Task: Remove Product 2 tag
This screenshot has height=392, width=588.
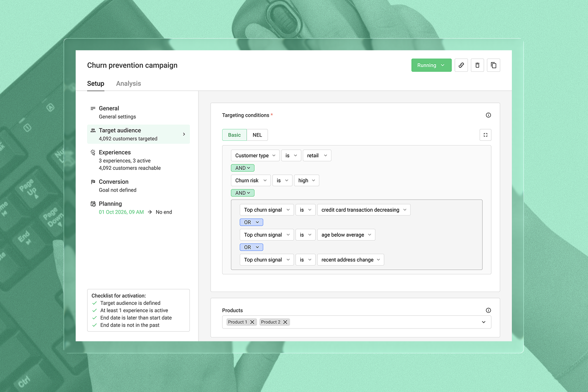Action: tap(285, 322)
